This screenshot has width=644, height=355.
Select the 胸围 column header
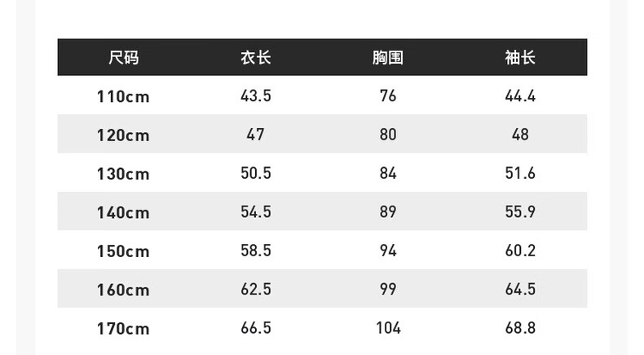[388, 58]
